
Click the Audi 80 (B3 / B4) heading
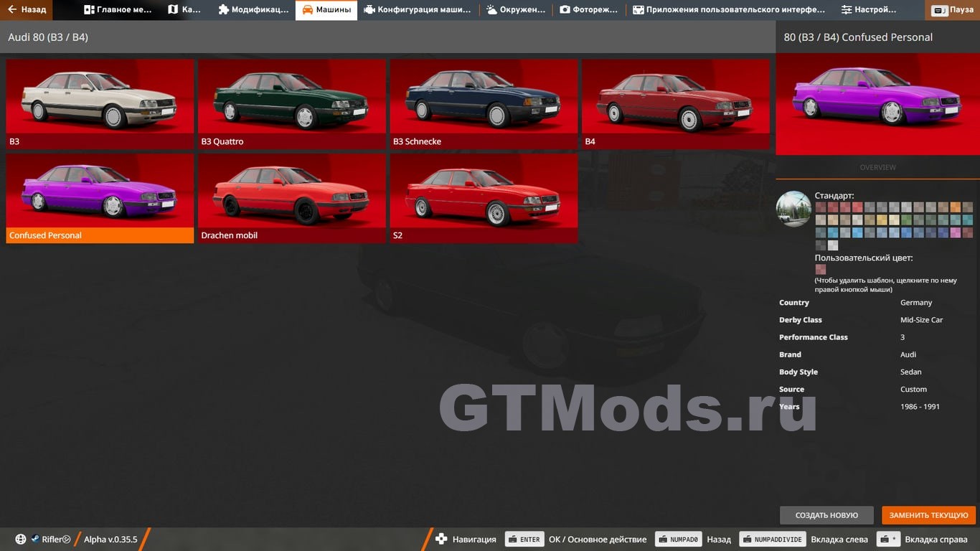click(x=48, y=37)
